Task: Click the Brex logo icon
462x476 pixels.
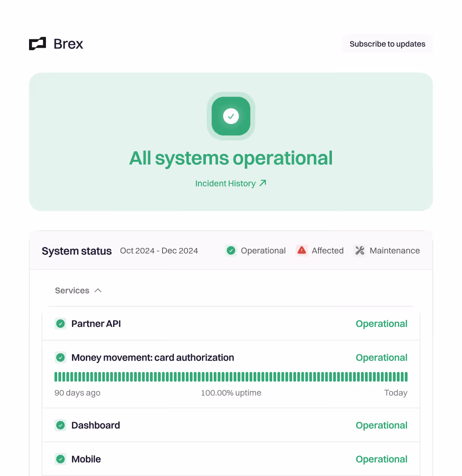Action: (37, 44)
